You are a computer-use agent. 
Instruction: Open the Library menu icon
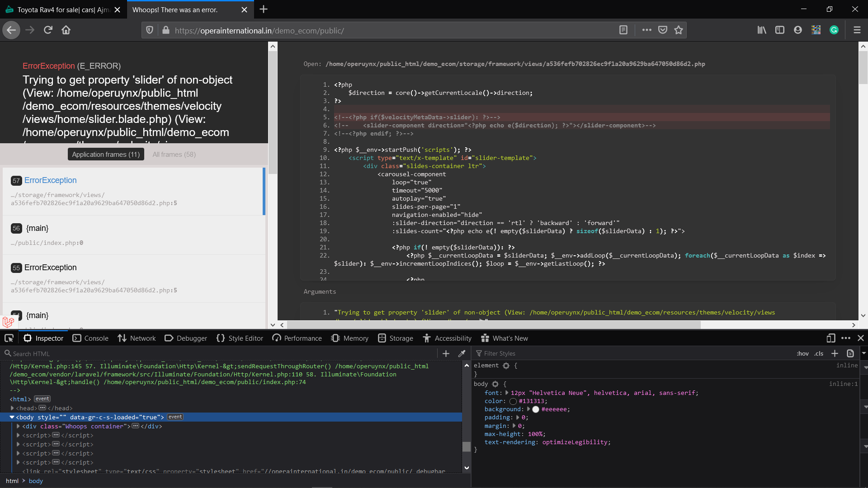click(762, 30)
